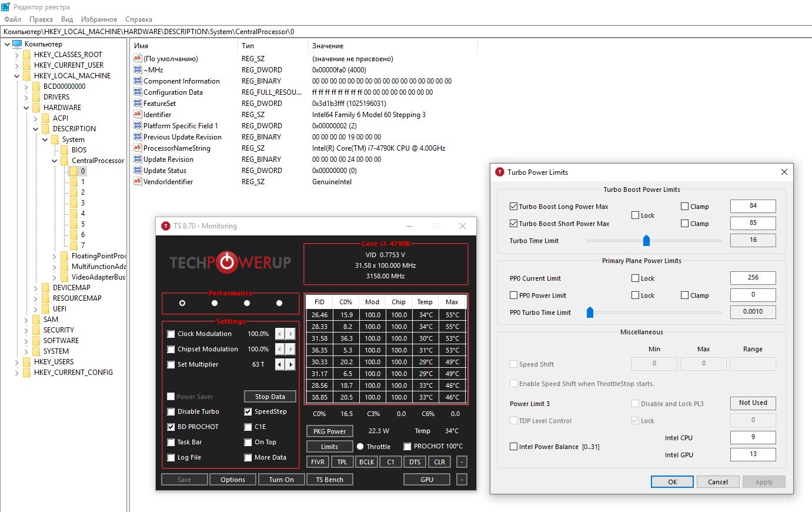Image resolution: width=812 pixels, height=512 pixels.
Task: Expand the SAM key
Action: coord(26,320)
